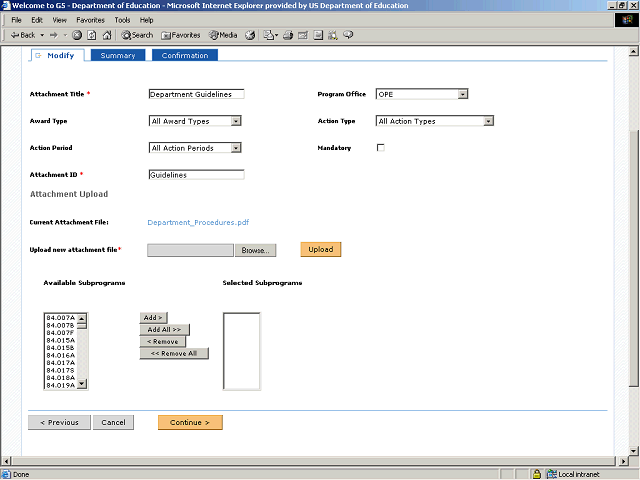The image size is (640, 480).
Task: Open the Tools menu
Action: 122,20
